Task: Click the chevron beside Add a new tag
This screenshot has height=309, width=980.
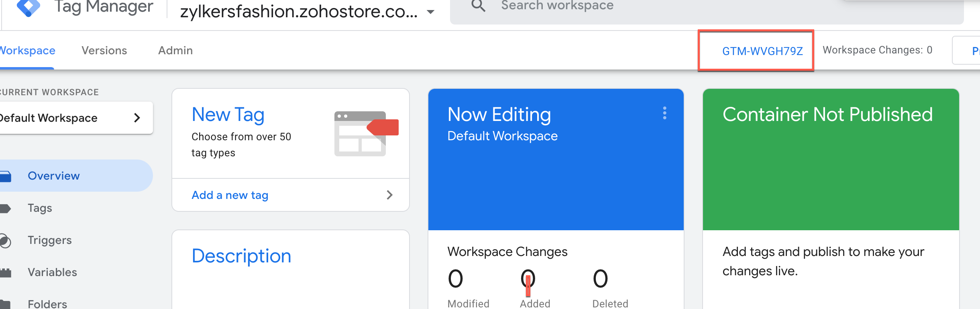Action: (x=389, y=195)
